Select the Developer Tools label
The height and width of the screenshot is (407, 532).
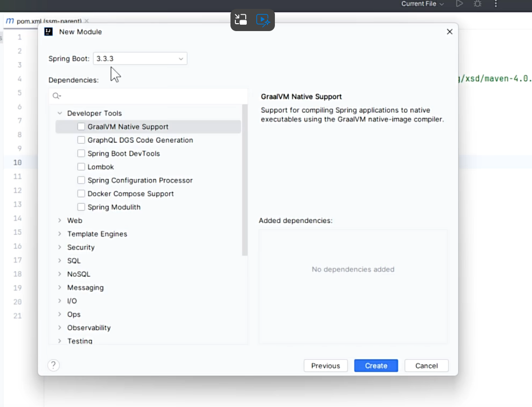[94, 113]
